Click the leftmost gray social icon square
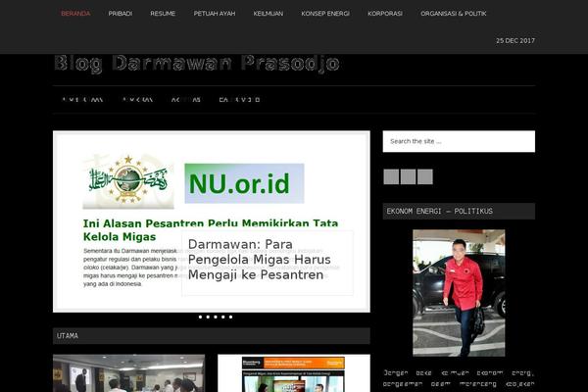The height and width of the screenshot is (392, 588). [391, 176]
